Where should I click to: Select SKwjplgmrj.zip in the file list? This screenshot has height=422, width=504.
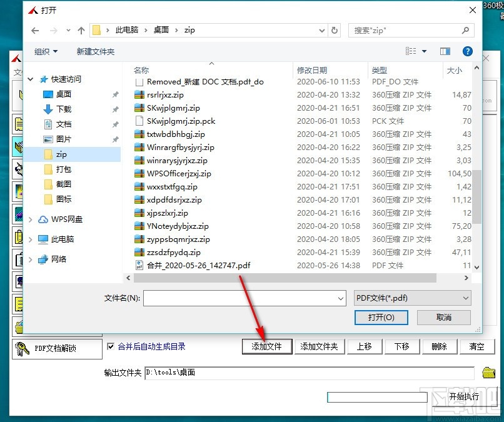174,108
